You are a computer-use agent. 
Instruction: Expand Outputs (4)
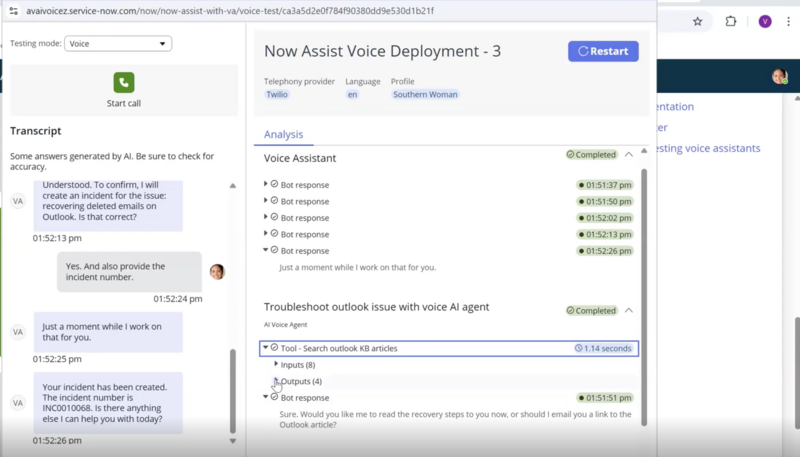(276, 380)
